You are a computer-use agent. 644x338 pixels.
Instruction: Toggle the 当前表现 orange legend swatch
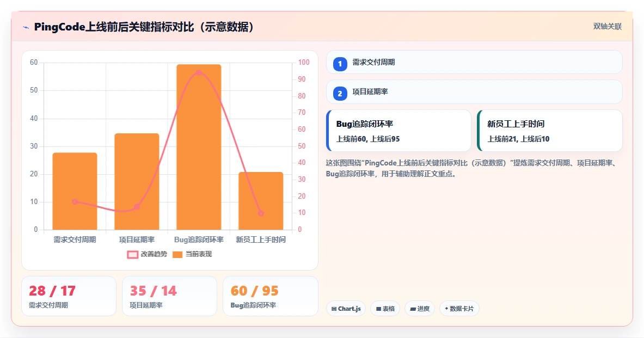[177, 254]
